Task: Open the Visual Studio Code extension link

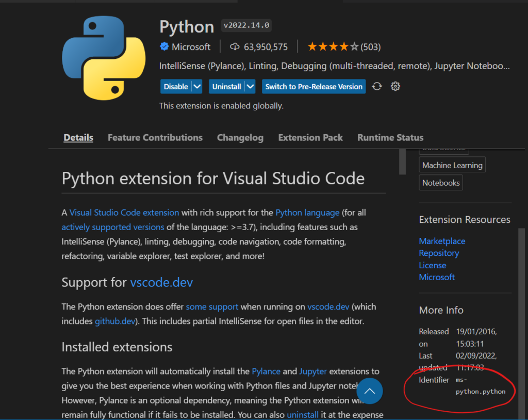Action: coord(124,213)
